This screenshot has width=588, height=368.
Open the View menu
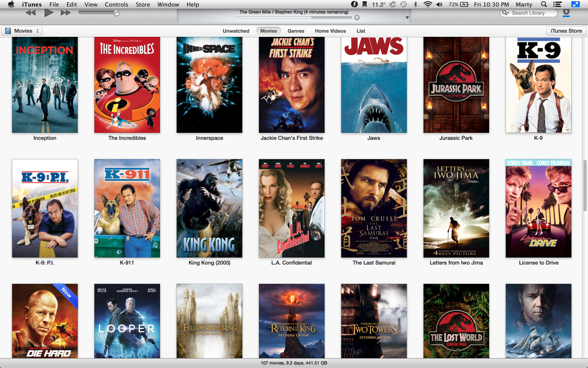[91, 4]
